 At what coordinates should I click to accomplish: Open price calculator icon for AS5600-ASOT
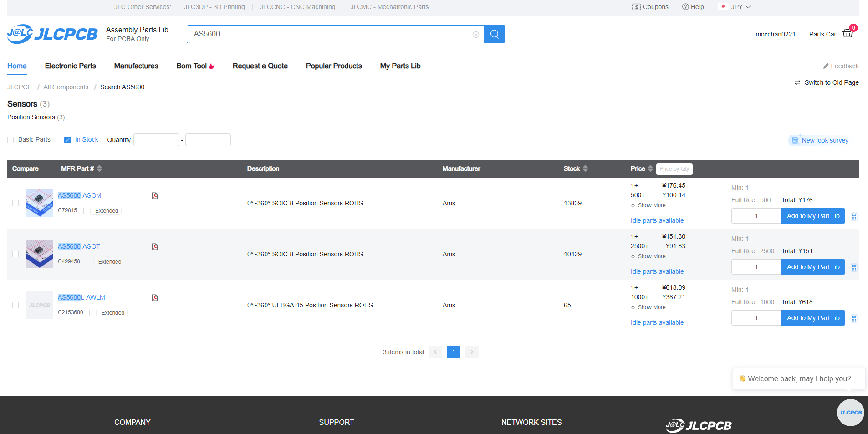(854, 268)
